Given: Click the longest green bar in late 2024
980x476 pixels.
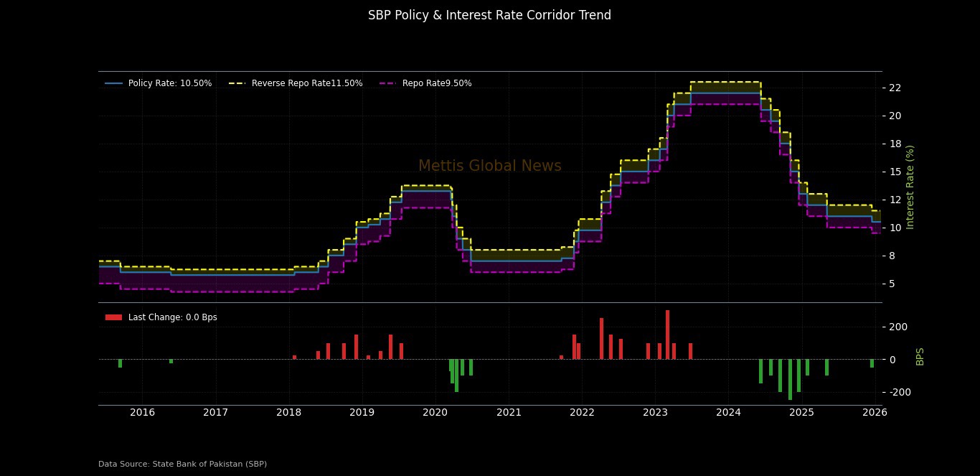Looking at the screenshot, I should pos(790,379).
